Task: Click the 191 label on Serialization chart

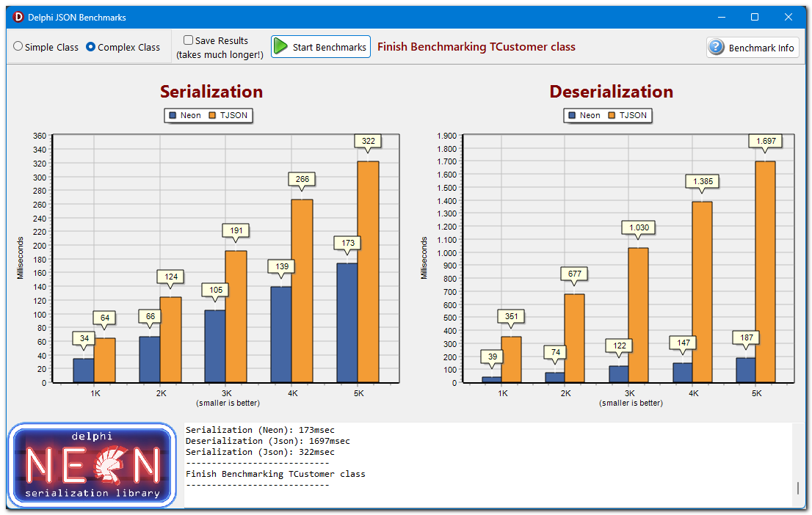Action: [x=236, y=230]
